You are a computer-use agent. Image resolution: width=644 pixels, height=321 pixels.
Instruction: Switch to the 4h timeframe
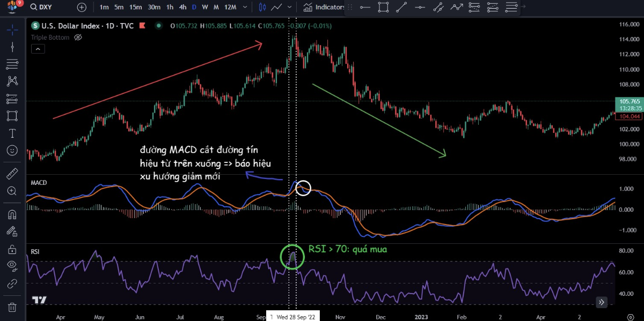click(183, 8)
